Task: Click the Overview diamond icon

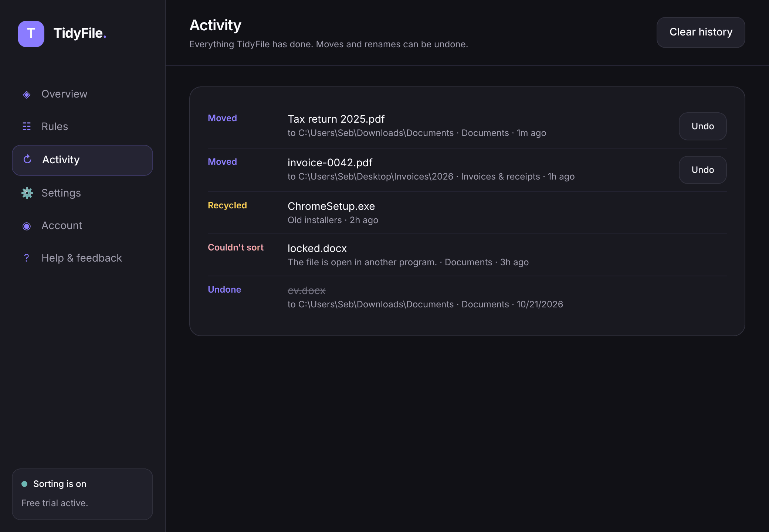Action: pos(27,95)
